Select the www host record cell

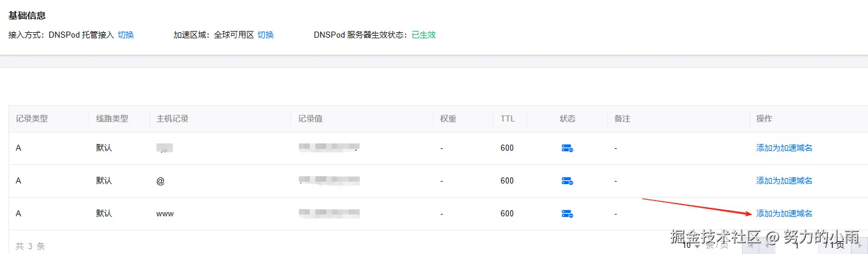click(x=165, y=214)
